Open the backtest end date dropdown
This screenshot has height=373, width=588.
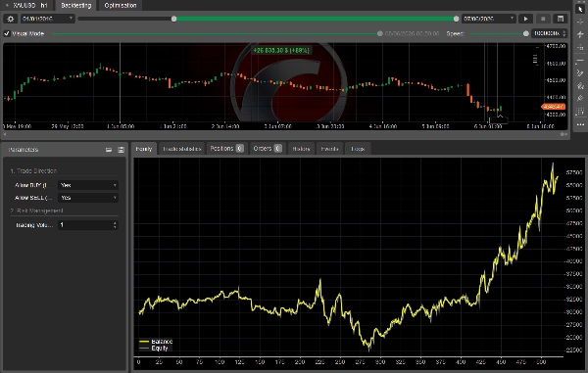[489, 19]
